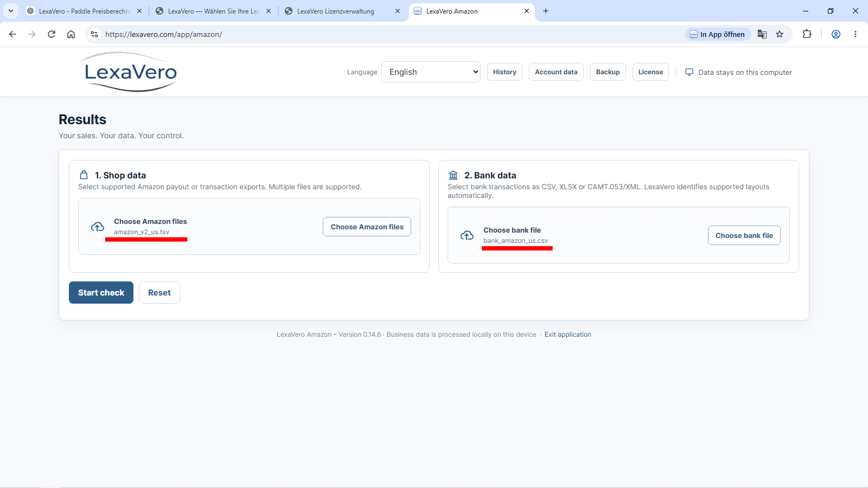868x488 pixels.
Task: Click the cloud upload icon for bank file
Action: [467, 235]
